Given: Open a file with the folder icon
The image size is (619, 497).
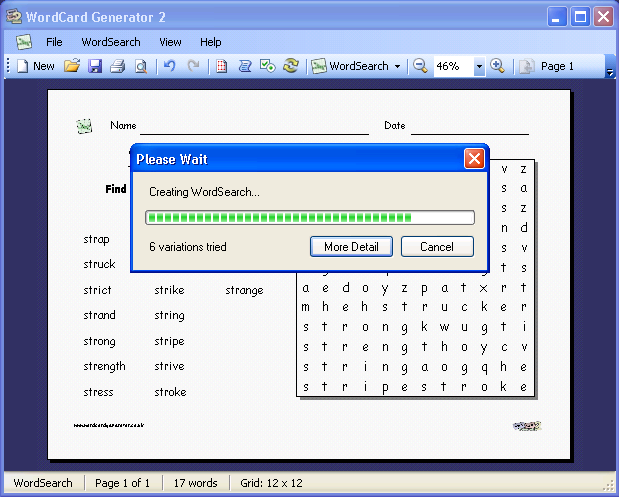Looking at the screenshot, I should point(71,66).
